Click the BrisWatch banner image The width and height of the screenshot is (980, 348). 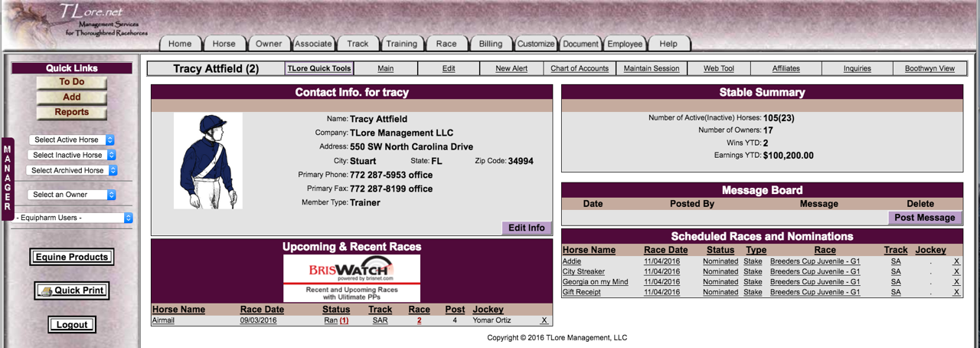(351, 277)
